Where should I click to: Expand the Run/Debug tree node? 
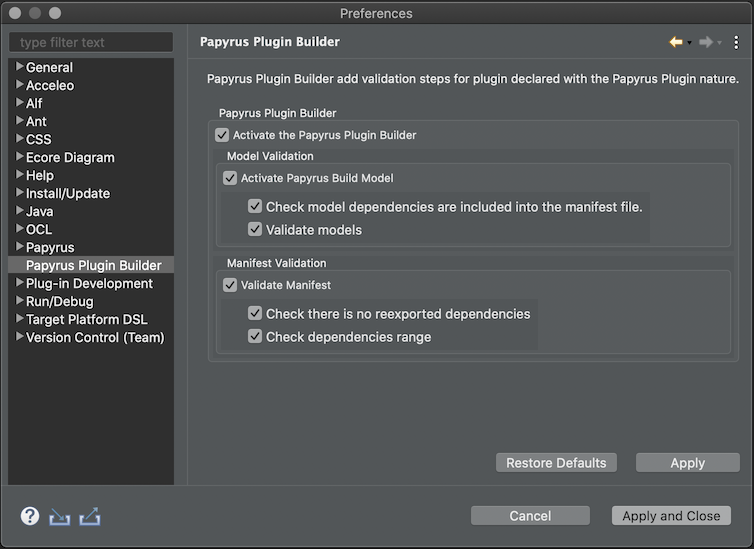point(20,300)
